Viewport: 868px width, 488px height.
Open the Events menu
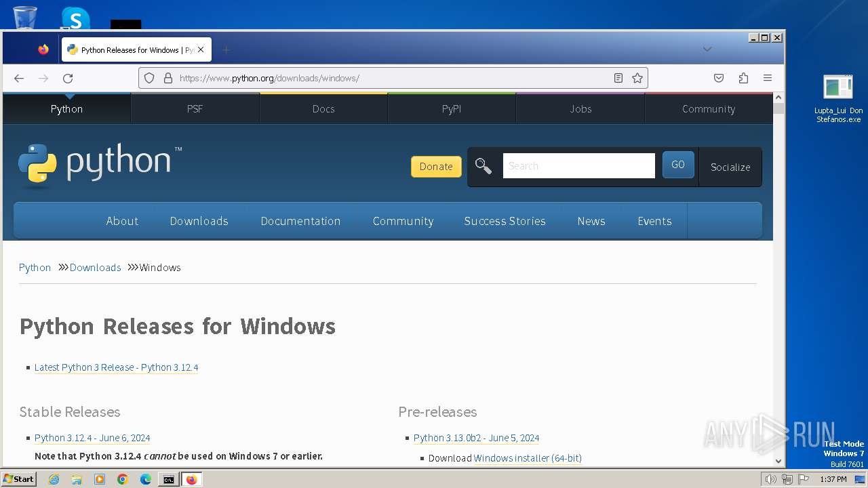(654, 221)
